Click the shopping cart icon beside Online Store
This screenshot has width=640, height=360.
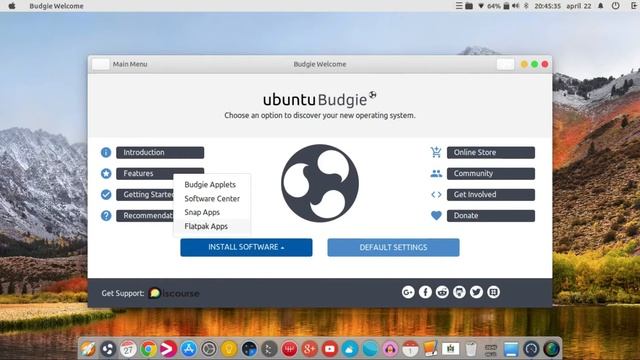[x=436, y=152]
